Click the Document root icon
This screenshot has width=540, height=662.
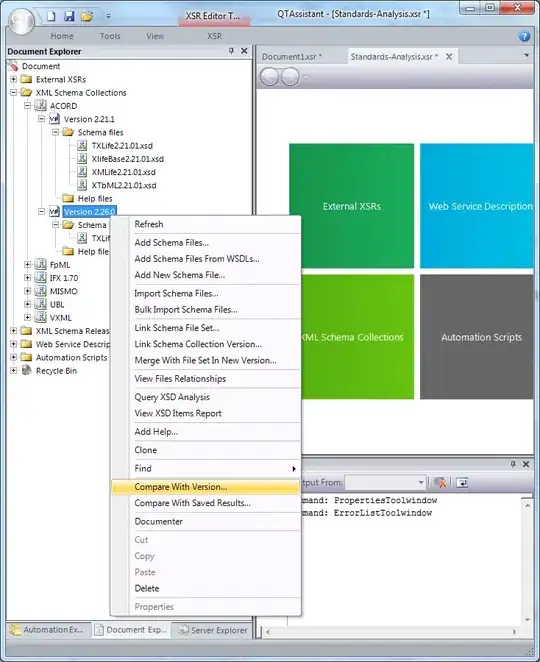click(14, 66)
